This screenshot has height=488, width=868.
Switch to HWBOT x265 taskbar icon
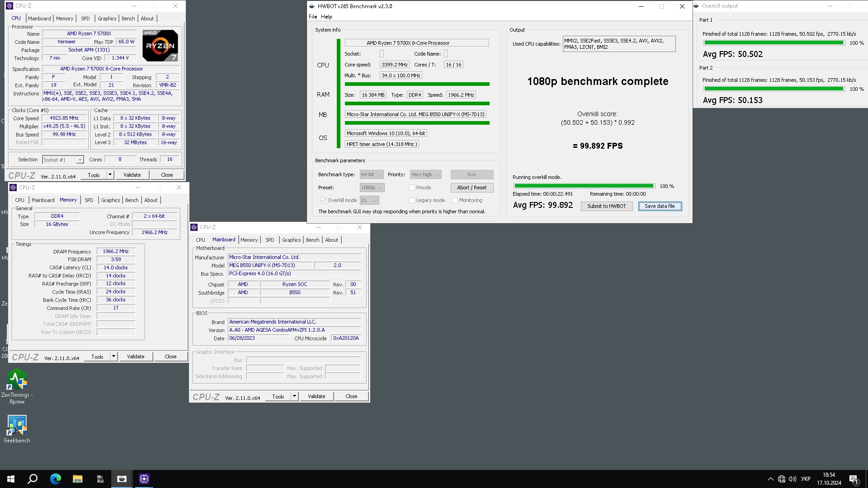(122, 479)
